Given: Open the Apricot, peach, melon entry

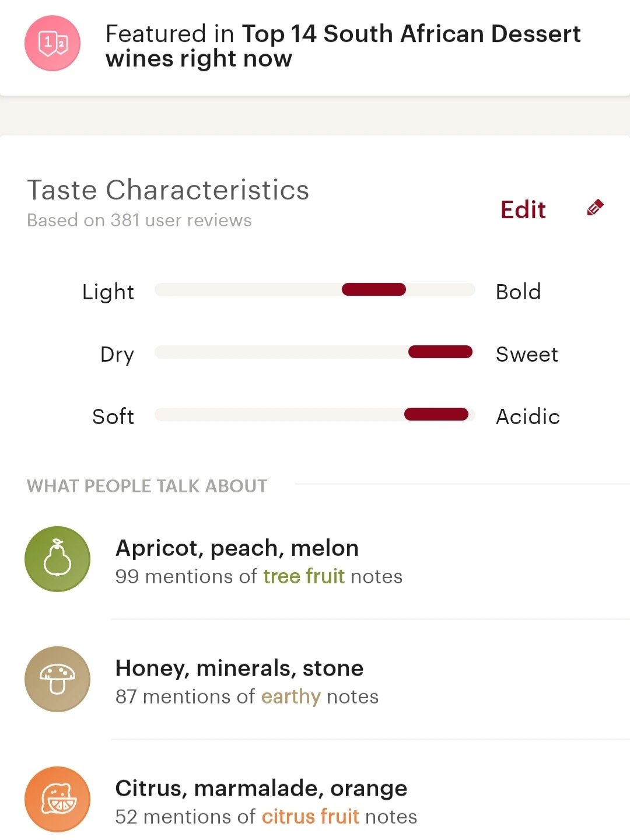Looking at the screenshot, I should click(237, 548).
